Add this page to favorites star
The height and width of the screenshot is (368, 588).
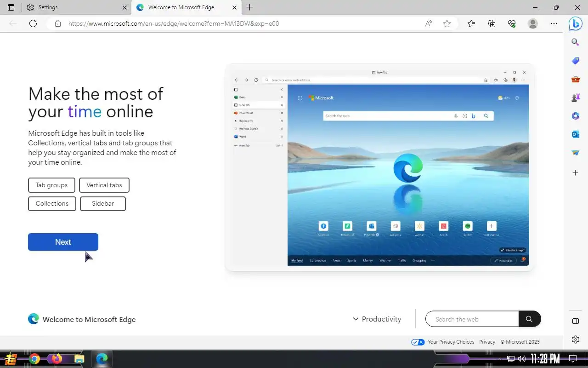pyautogui.click(x=447, y=23)
